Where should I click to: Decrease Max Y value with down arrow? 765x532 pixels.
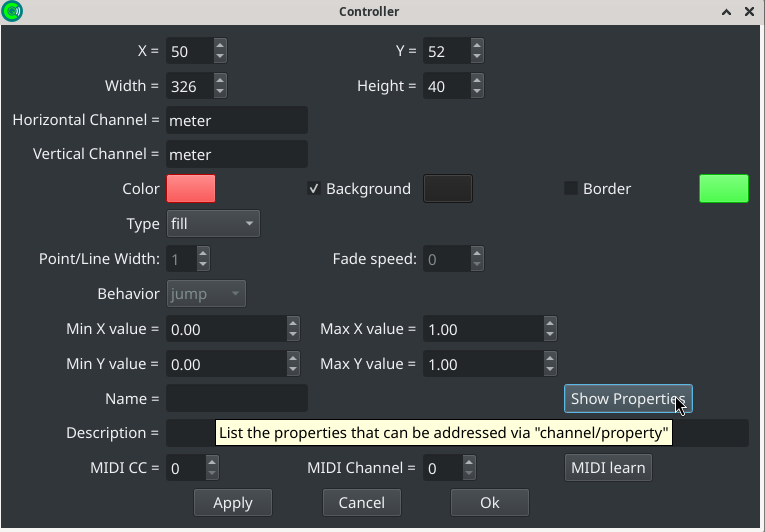tap(550, 369)
